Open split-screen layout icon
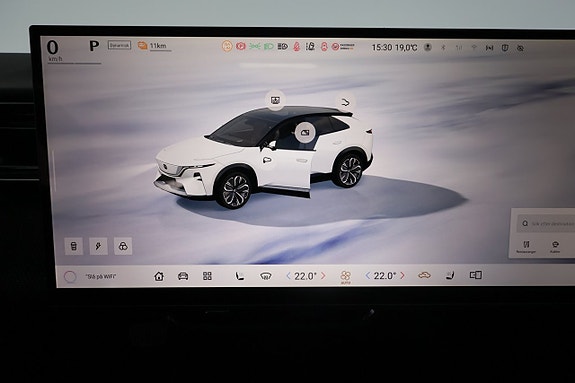The width and height of the screenshot is (575, 383). [476, 275]
